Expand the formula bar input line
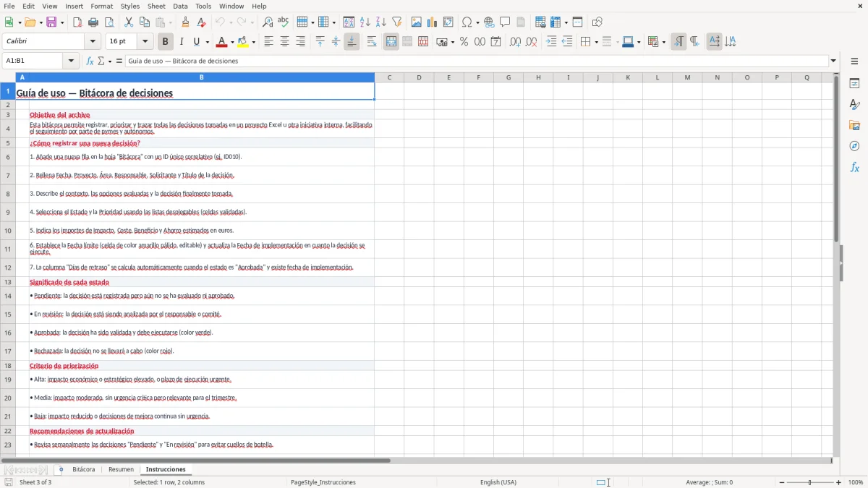868x488 pixels. pos(833,61)
